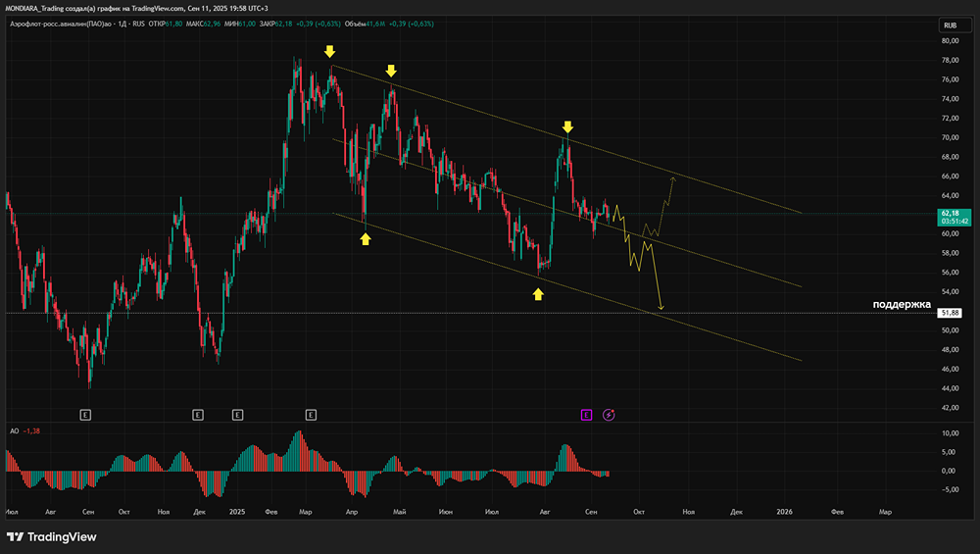Click the MONDIARA_Trading header caption
Image resolution: width=980 pixels, height=554 pixels.
point(136,8)
